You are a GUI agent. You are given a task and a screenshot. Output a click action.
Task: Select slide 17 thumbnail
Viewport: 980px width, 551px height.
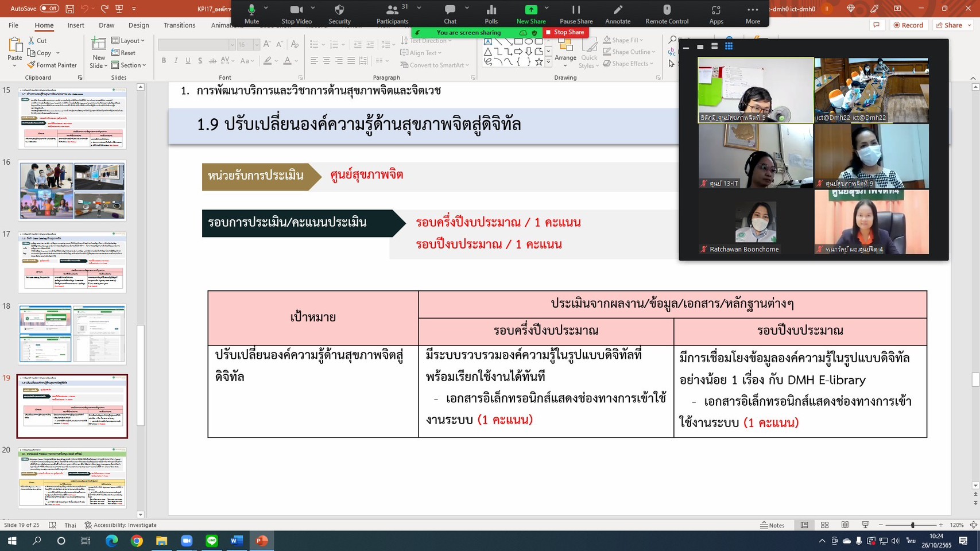coord(72,262)
